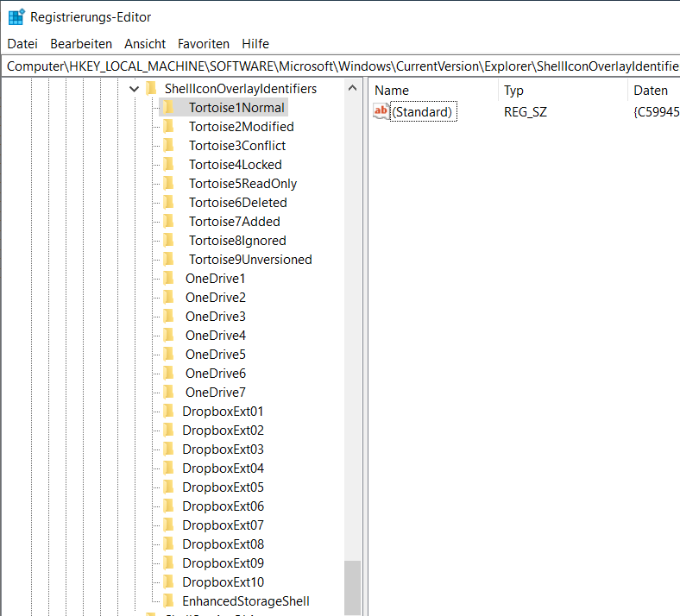Open the Datei menu
The height and width of the screenshot is (616, 680).
click(22, 43)
